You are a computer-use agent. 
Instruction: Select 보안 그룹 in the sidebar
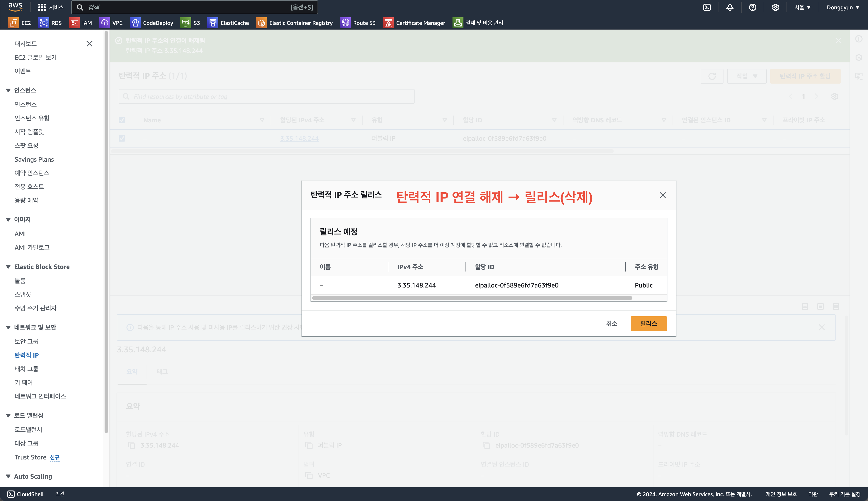26,341
